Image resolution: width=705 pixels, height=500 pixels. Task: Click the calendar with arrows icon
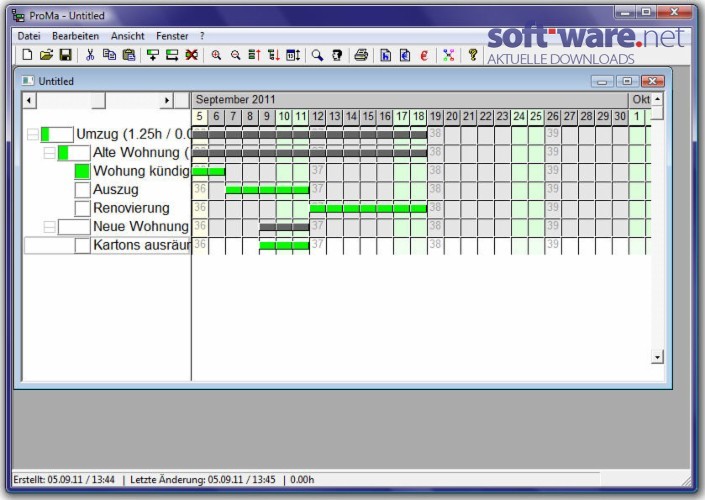(293, 55)
